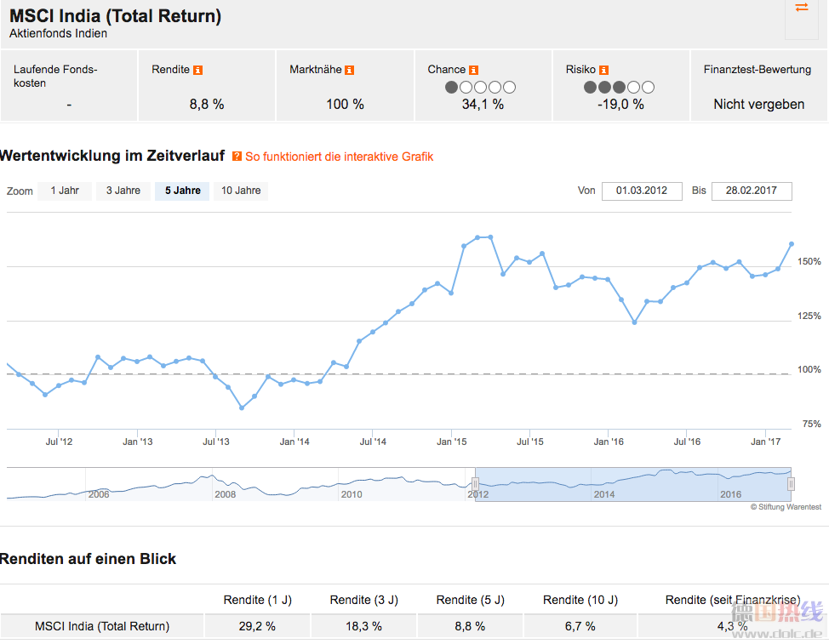
Task: Set chart zoom to 5 Jahre
Action: [x=182, y=191]
